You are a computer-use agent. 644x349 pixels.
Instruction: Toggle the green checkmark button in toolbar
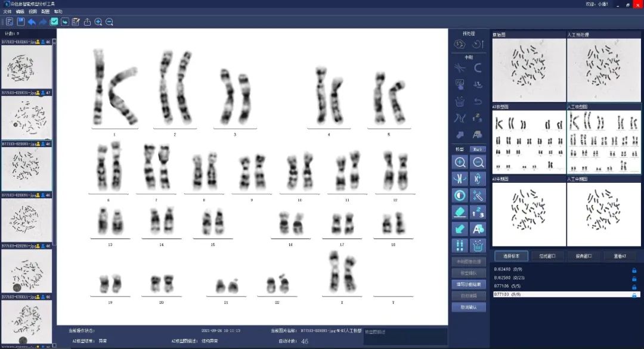coord(54,22)
